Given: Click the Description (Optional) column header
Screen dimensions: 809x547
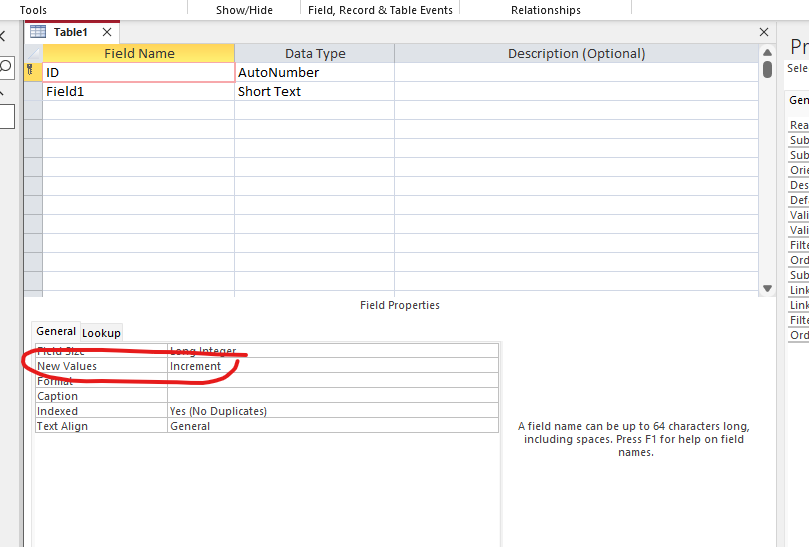Looking at the screenshot, I should point(576,53).
